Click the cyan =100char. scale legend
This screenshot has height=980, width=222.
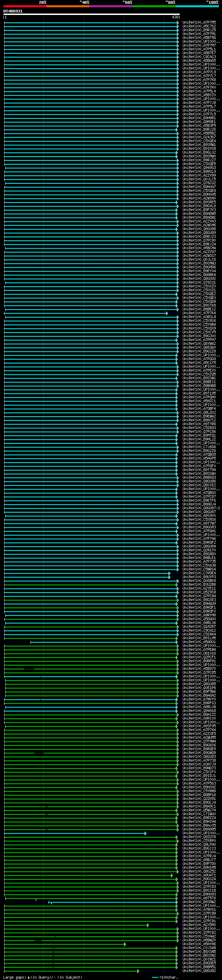165,977
